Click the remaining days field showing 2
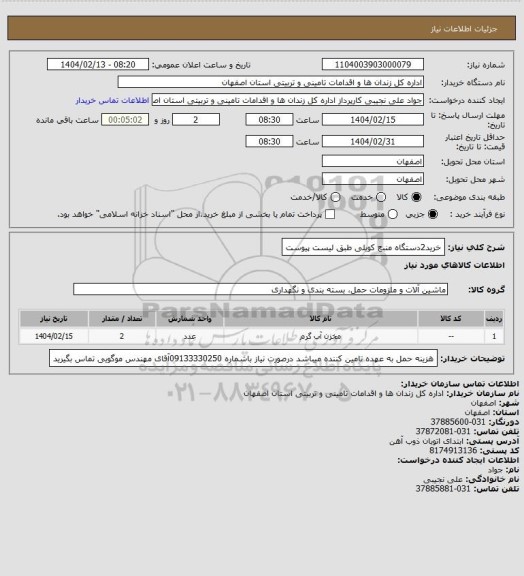 [x=196, y=120]
